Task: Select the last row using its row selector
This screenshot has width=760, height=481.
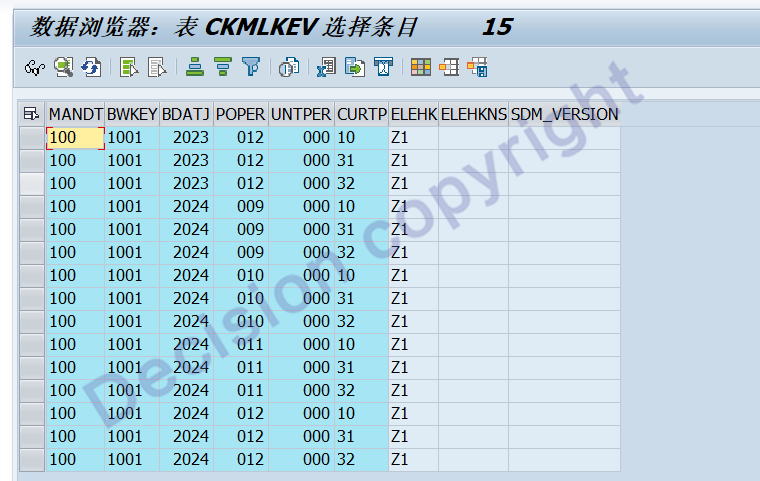Action: pyautogui.click(x=32, y=460)
